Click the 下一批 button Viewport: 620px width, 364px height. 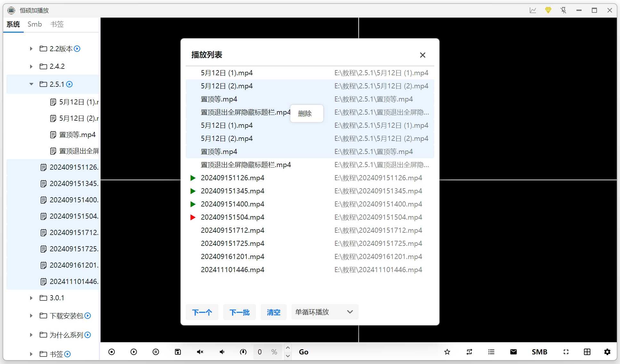(x=239, y=312)
